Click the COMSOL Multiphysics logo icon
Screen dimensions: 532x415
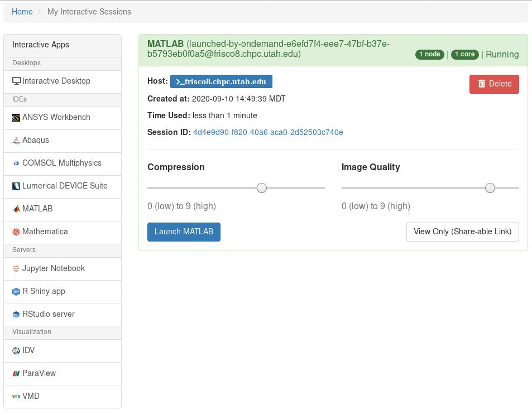16,163
